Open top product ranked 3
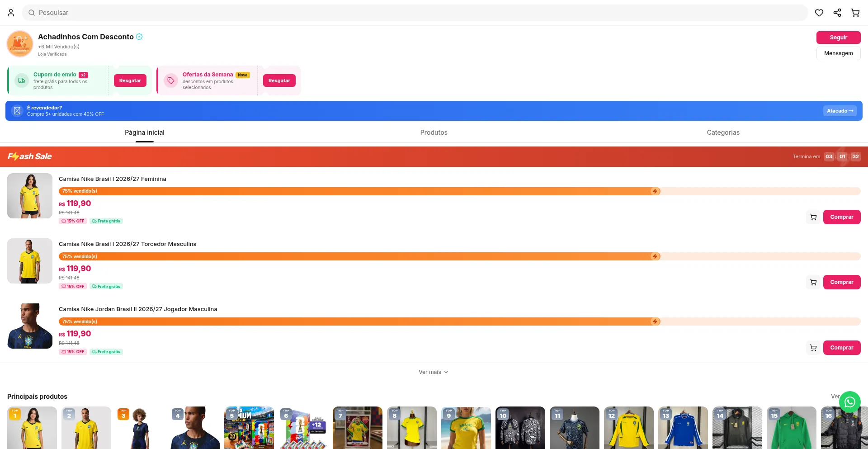Screen dimensions: 868x449 (x=141, y=428)
